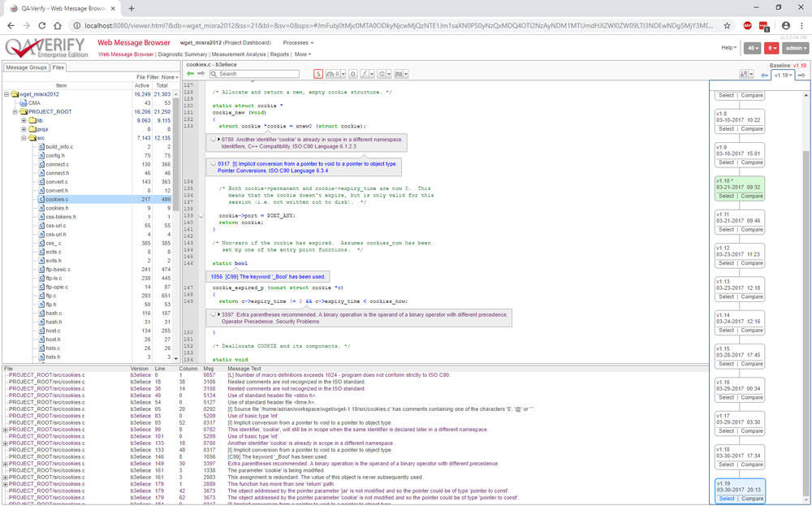Click the CMA node icon
Screen dimensions: 812x506
tap(22, 103)
